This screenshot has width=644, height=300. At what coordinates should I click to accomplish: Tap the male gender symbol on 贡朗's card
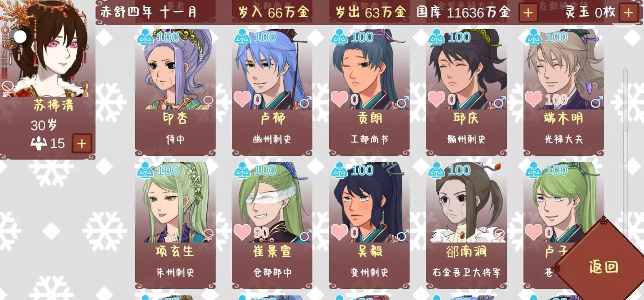tap(402, 102)
